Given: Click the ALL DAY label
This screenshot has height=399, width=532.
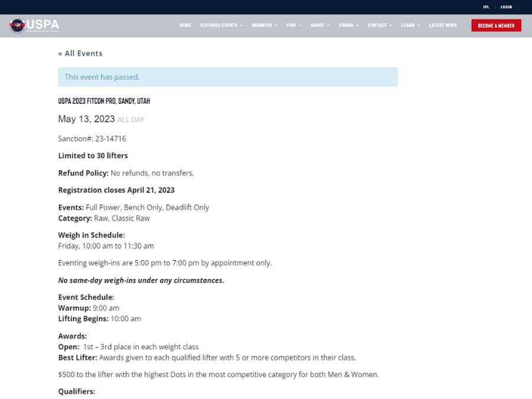Looking at the screenshot, I should point(131,120).
